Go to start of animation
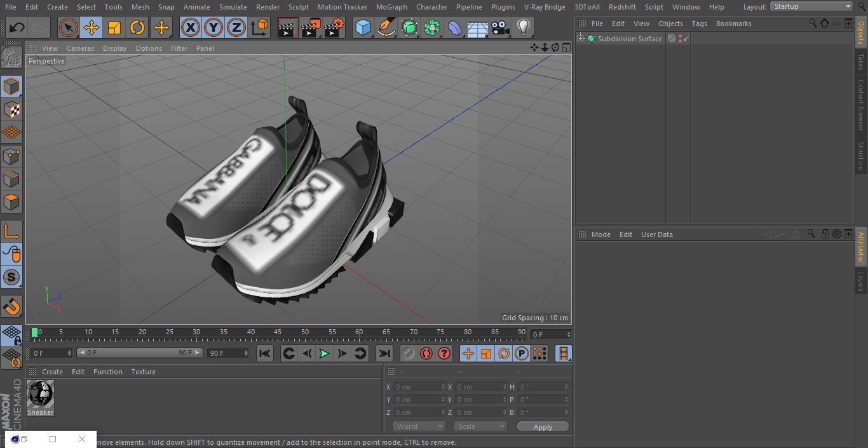 point(265,353)
